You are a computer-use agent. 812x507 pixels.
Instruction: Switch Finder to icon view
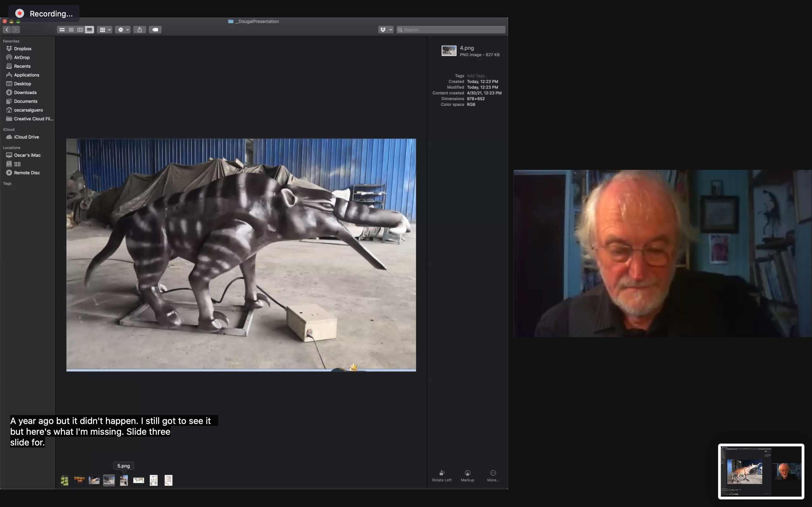pos(62,29)
